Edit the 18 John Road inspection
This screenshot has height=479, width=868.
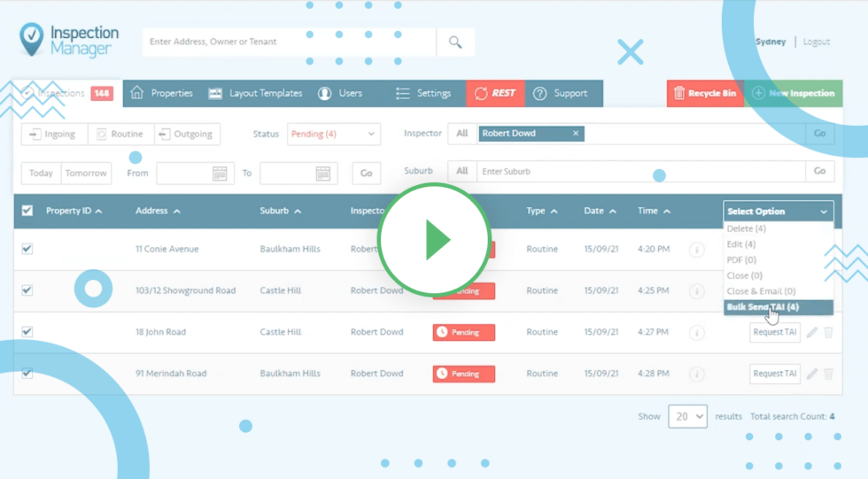[812, 332]
